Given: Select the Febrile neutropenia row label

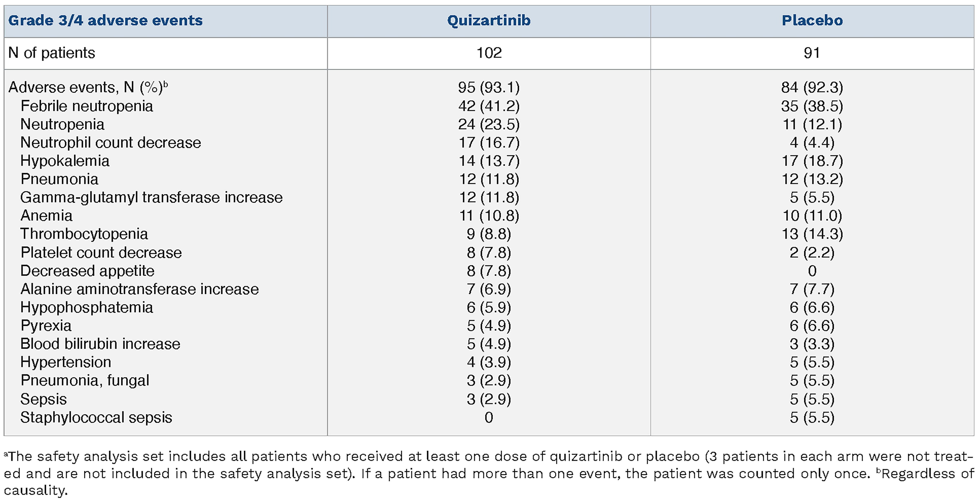Looking at the screenshot, I should pos(87,106).
